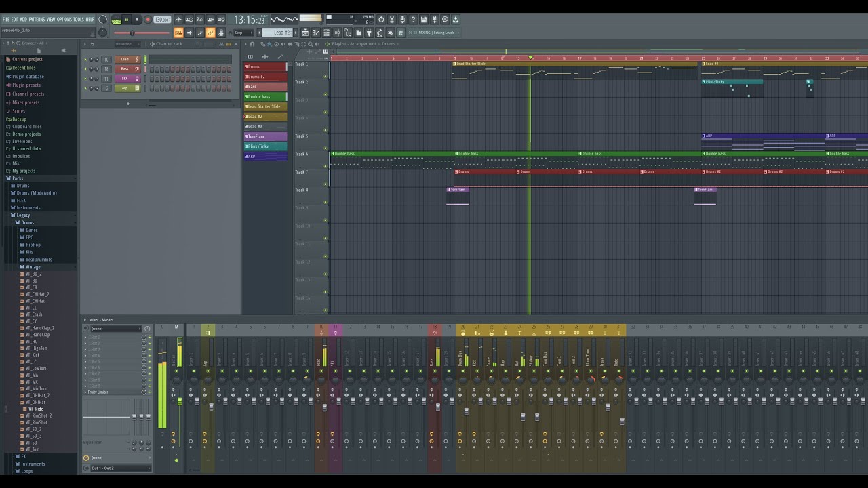The width and height of the screenshot is (868, 488).
Task: Select the TomFlam pattern in picker
Action: coord(265,136)
